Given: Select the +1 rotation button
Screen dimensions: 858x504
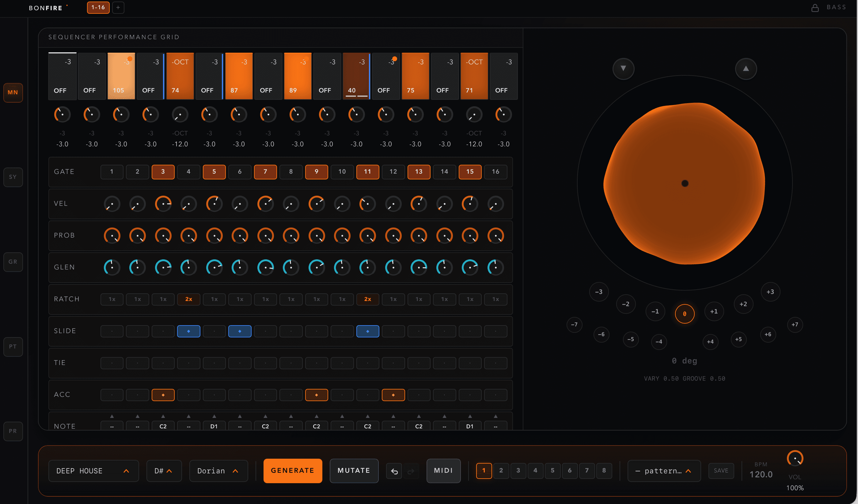Looking at the screenshot, I should 714,311.
